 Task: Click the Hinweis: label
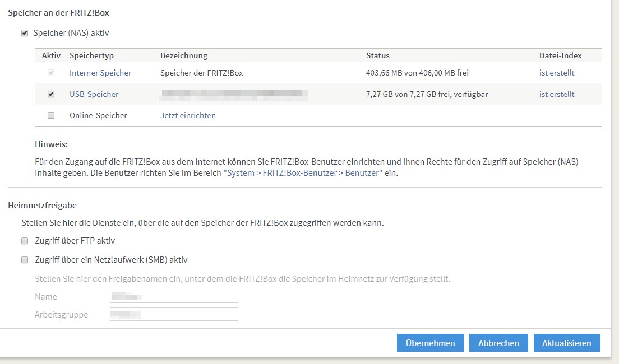tap(52, 144)
